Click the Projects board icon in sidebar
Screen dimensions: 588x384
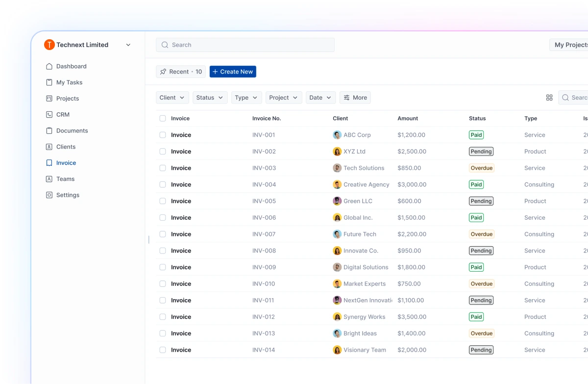pos(49,99)
